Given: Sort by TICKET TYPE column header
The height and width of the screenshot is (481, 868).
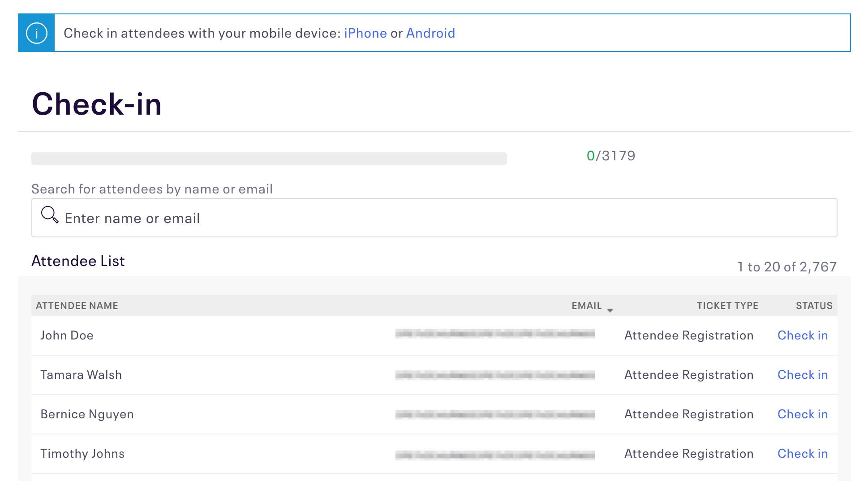Looking at the screenshot, I should 727,306.
